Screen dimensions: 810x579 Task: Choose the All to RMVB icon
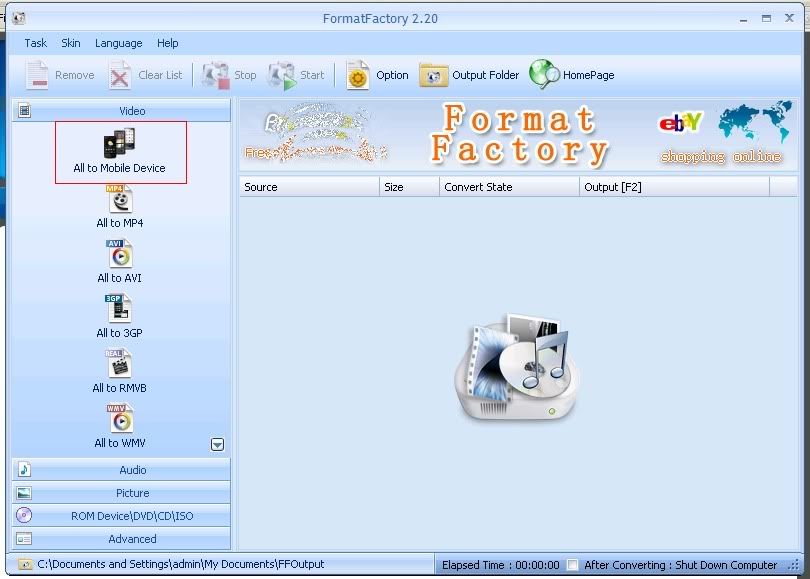119,363
